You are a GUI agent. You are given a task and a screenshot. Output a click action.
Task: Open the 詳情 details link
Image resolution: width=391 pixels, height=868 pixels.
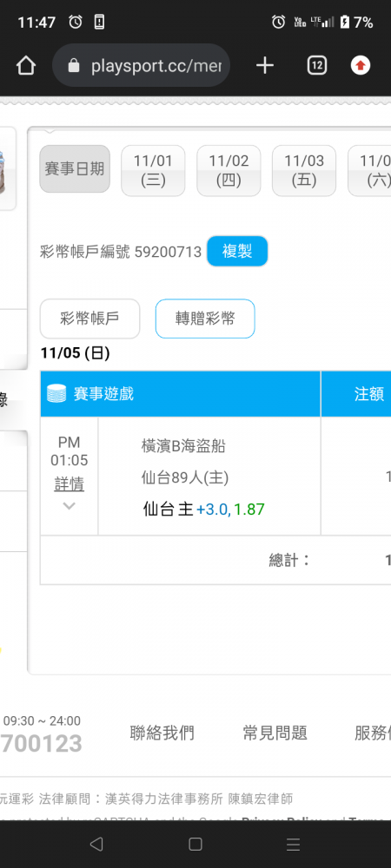pos(70,484)
